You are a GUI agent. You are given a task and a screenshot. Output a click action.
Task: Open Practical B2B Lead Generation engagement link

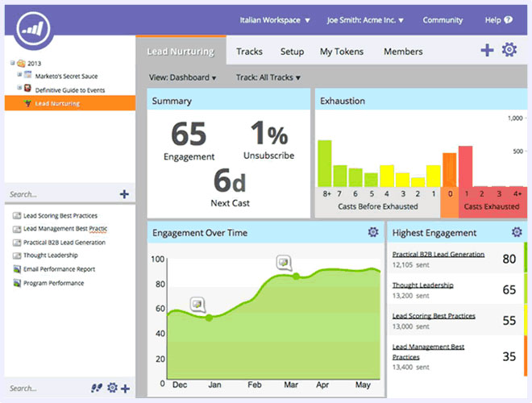pyautogui.click(x=438, y=254)
